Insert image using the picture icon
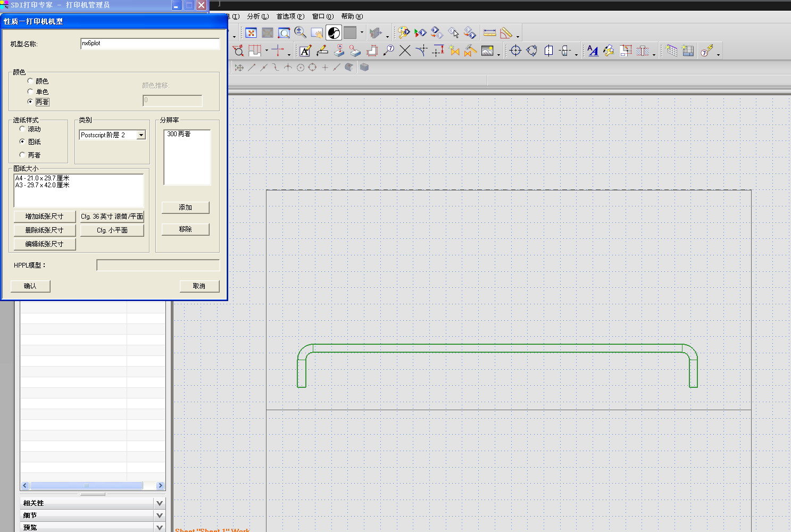Image resolution: width=791 pixels, height=532 pixels. click(x=487, y=51)
